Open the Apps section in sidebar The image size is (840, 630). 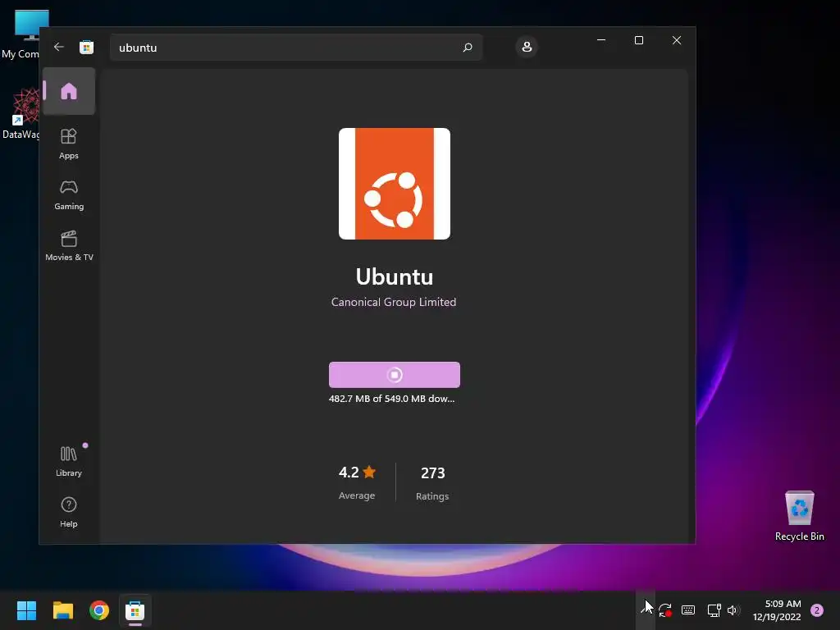(69, 144)
